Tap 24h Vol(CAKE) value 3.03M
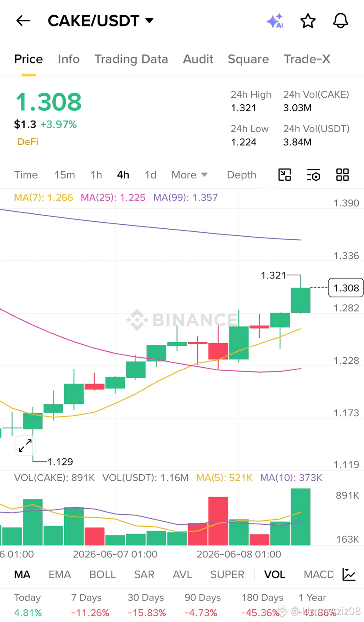This screenshot has width=364, height=622. pyautogui.click(x=297, y=108)
